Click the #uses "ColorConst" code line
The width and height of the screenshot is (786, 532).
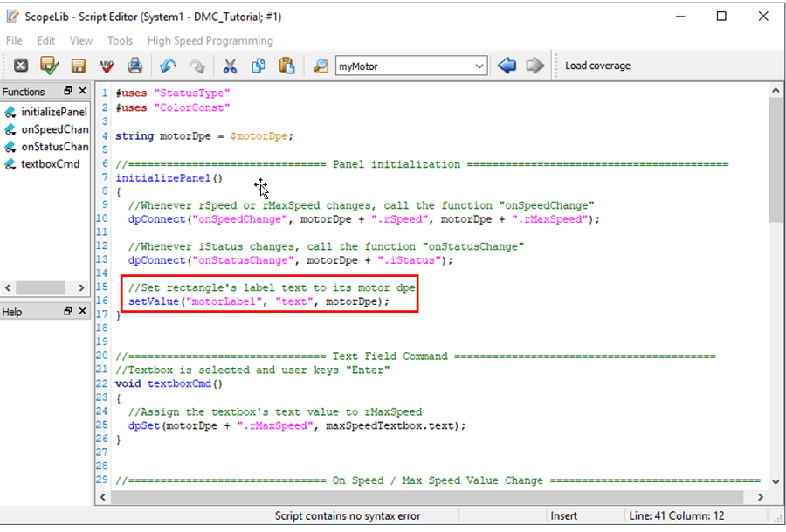172,107
